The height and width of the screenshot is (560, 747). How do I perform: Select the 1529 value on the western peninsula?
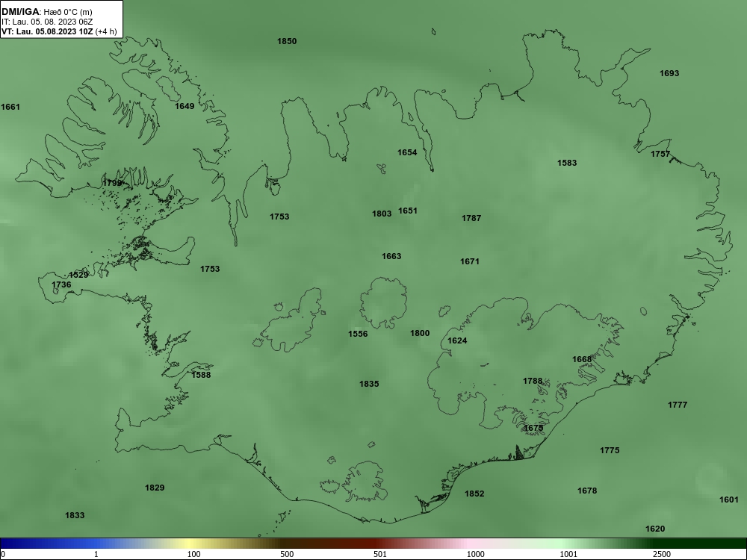pyautogui.click(x=78, y=275)
